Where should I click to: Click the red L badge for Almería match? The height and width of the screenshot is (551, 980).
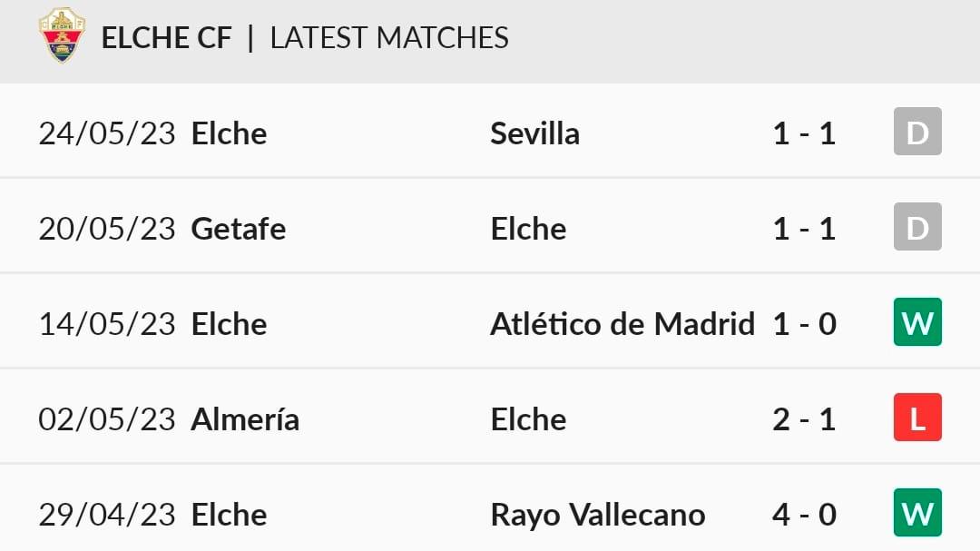click(x=917, y=418)
